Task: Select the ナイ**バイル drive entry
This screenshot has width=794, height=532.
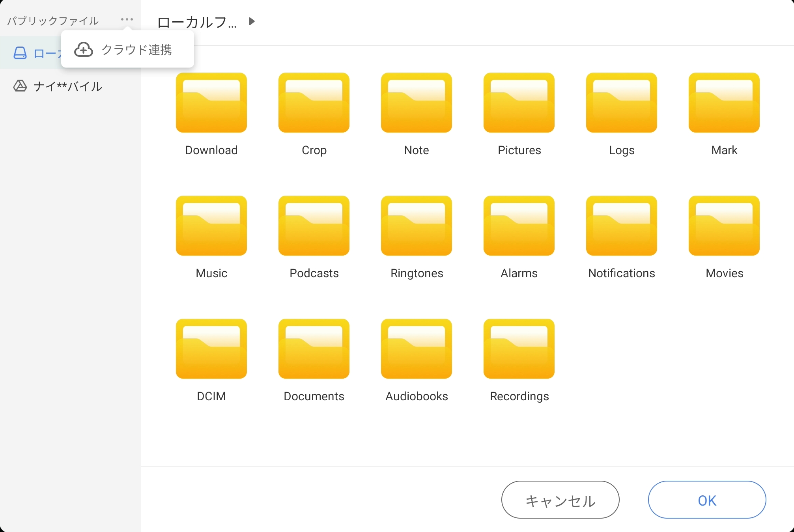Action: 67,86
